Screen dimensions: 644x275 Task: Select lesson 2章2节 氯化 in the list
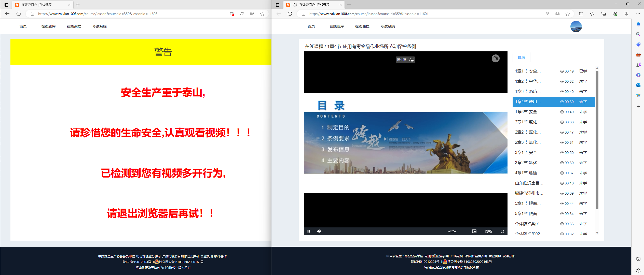point(554,132)
